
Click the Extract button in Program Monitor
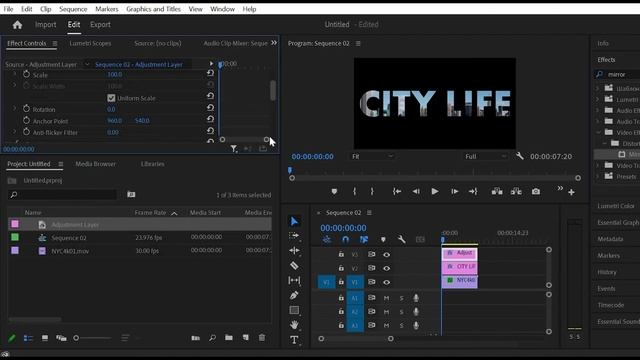pyautogui.click(x=516, y=191)
